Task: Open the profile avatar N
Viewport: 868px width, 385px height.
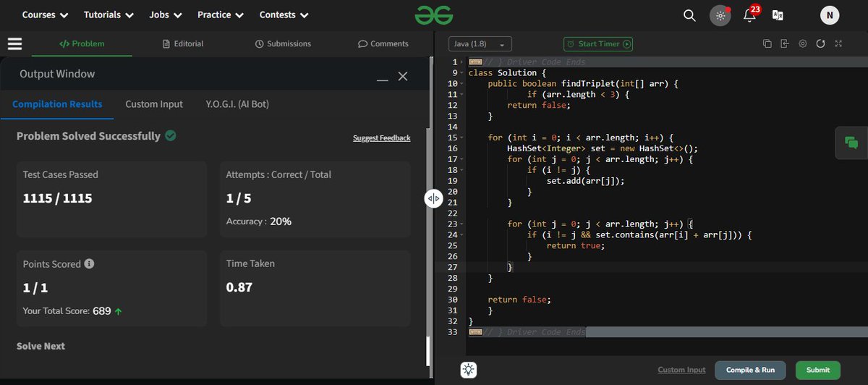Action: click(830, 15)
